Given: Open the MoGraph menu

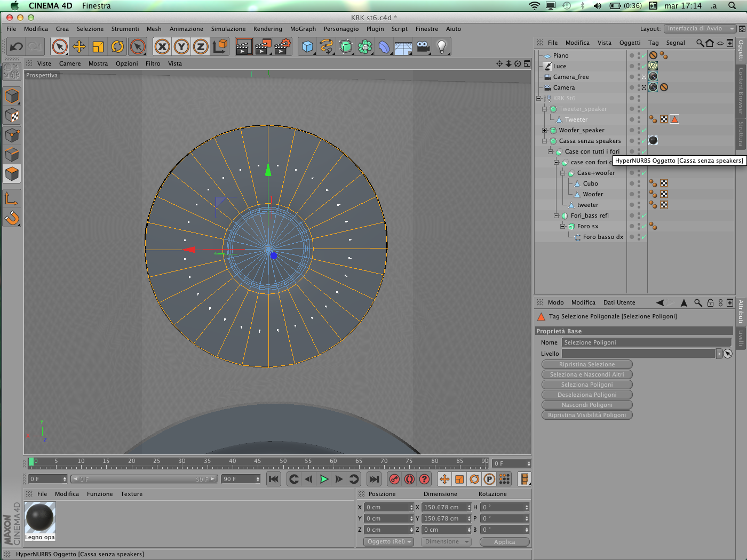Looking at the screenshot, I should tap(303, 29).
